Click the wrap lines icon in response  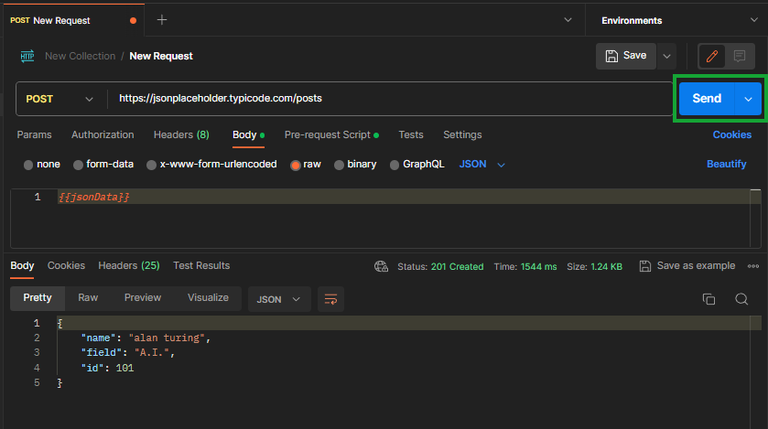[x=330, y=298]
